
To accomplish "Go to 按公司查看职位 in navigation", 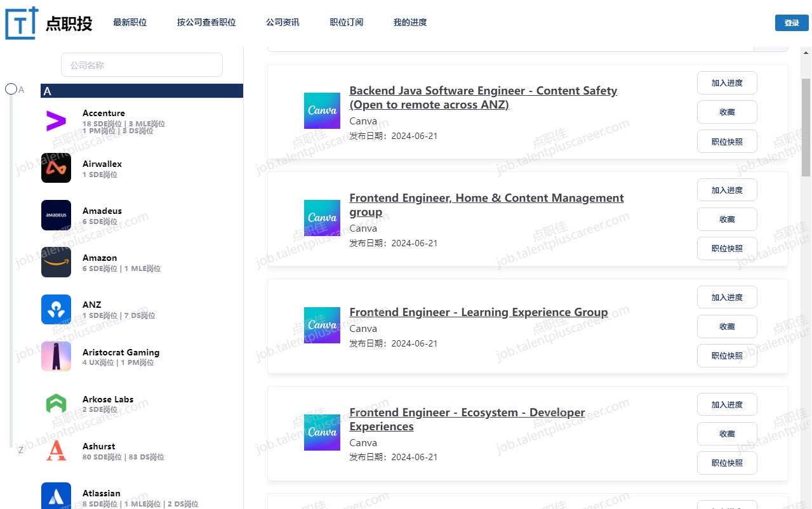I will (206, 22).
